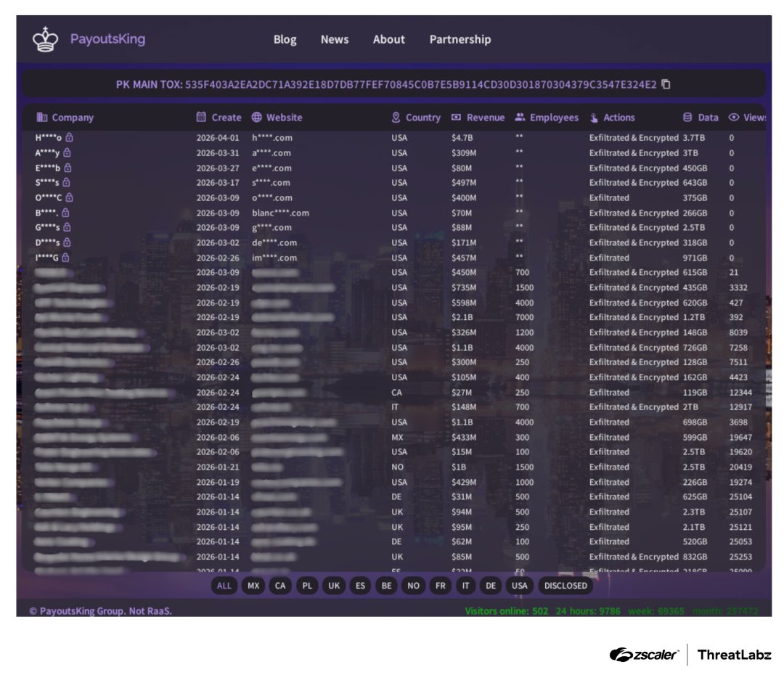This screenshot has height=675, width=784.
Task: Click the wrench icon in the Actions header
Action: 593,117
